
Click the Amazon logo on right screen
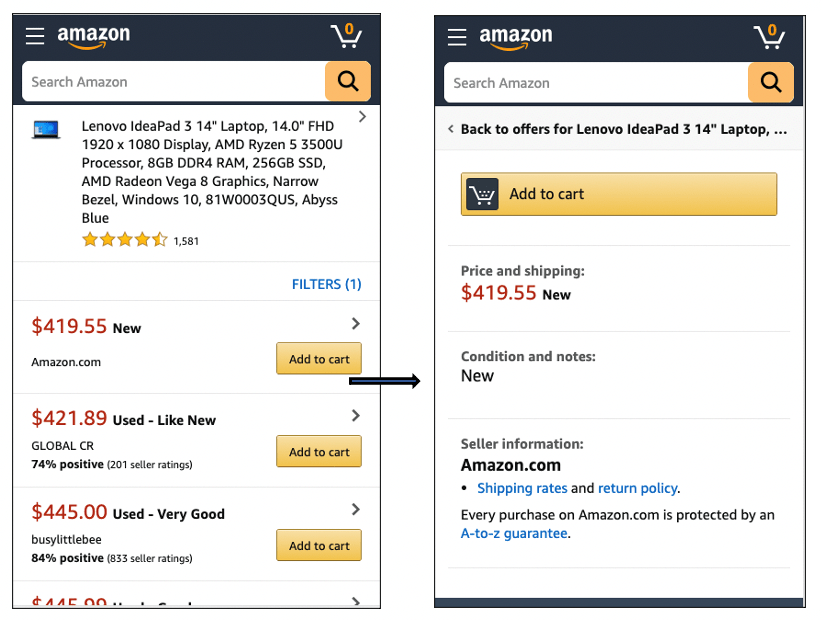point(515,38)
